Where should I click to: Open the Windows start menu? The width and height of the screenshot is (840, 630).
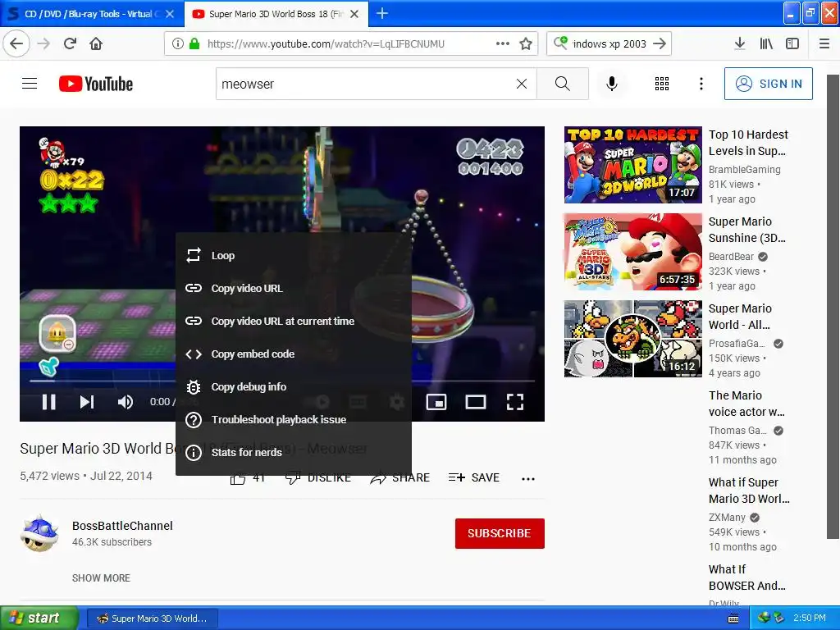39,618
